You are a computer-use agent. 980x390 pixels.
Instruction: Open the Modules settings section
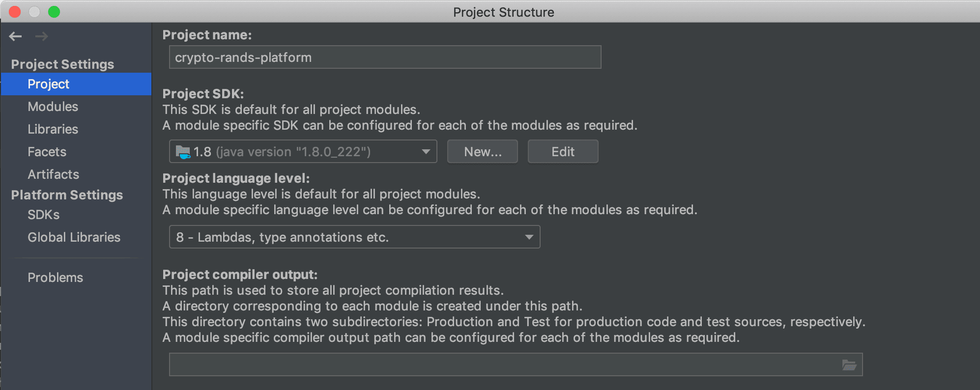[x=53, y=107]
